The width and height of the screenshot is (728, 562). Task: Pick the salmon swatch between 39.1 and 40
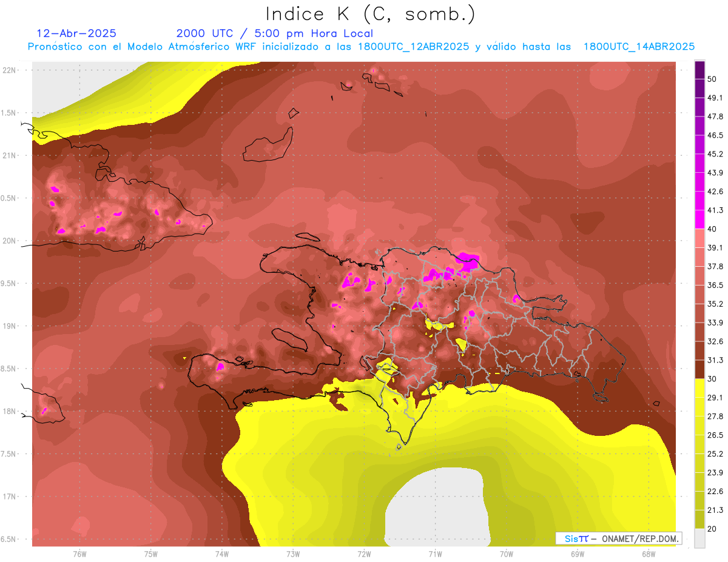699,238
